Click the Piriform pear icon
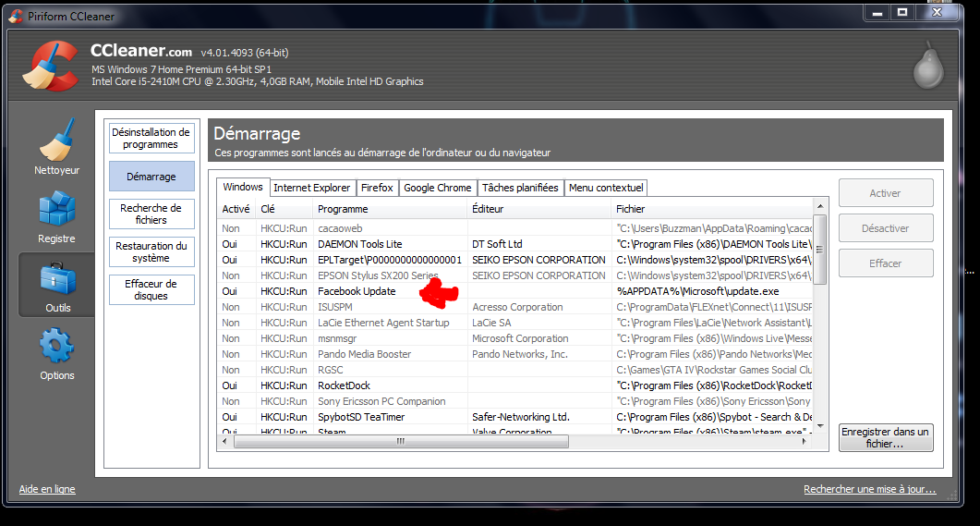 pyautogui.click(x=928, y=65)
